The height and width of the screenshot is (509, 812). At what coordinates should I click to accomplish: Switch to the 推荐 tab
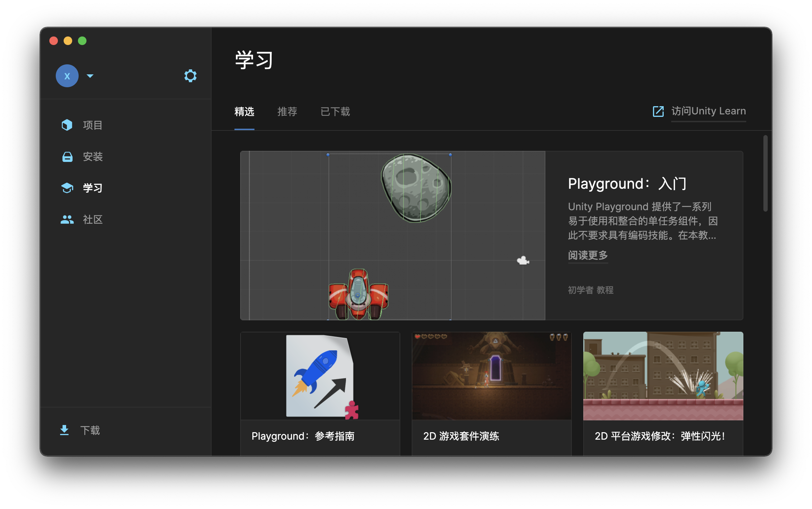coord(287,112)
